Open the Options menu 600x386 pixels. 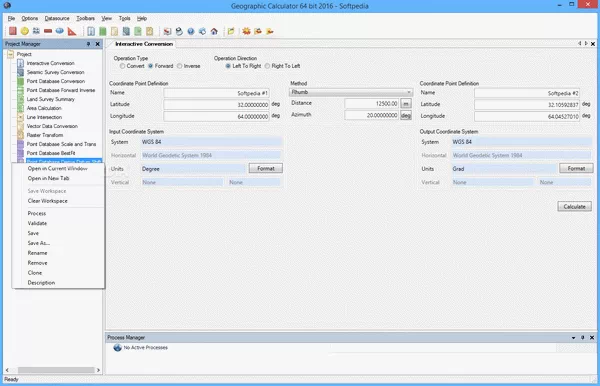pos(29,18)
